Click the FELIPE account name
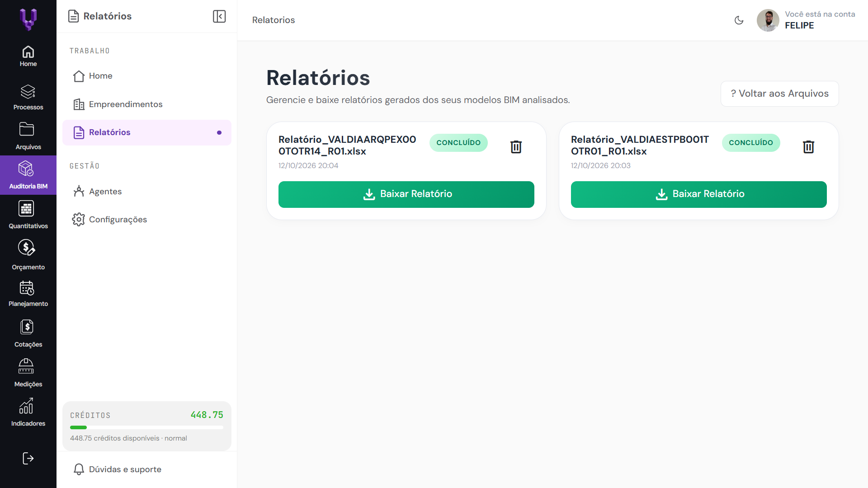Screen dimensions: 868x488 799,26
